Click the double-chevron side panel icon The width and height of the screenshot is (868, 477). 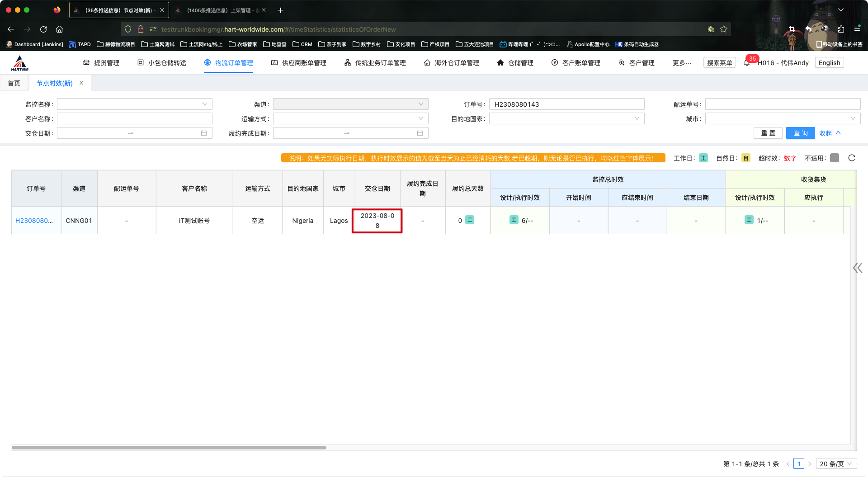(857, 268)
